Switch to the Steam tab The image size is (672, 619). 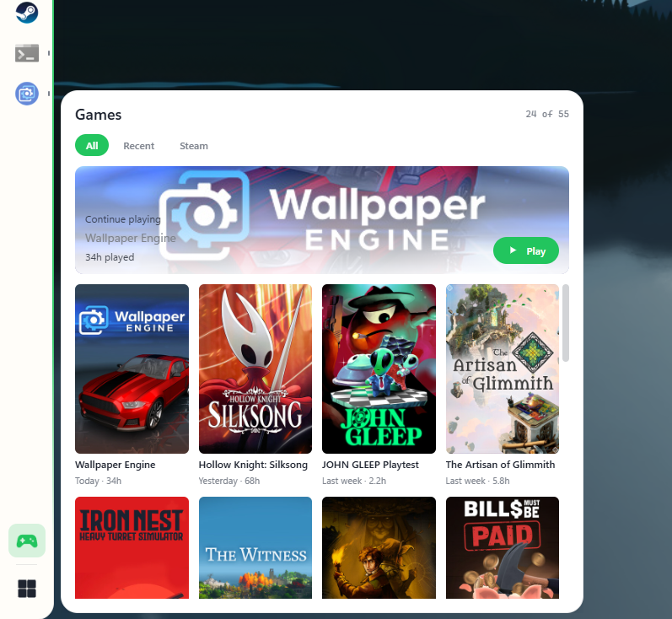click(194, 146)
